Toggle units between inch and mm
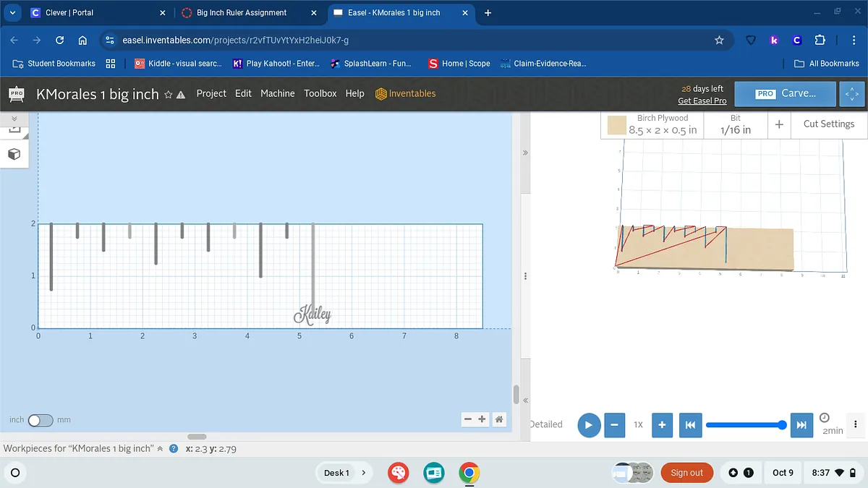 click(41, 420)
